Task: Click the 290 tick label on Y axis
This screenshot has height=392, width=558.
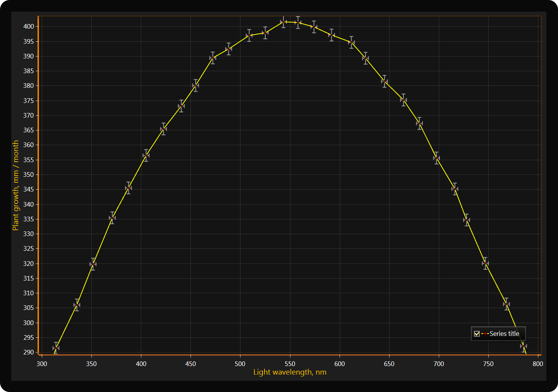Action: tap(29, 353)
